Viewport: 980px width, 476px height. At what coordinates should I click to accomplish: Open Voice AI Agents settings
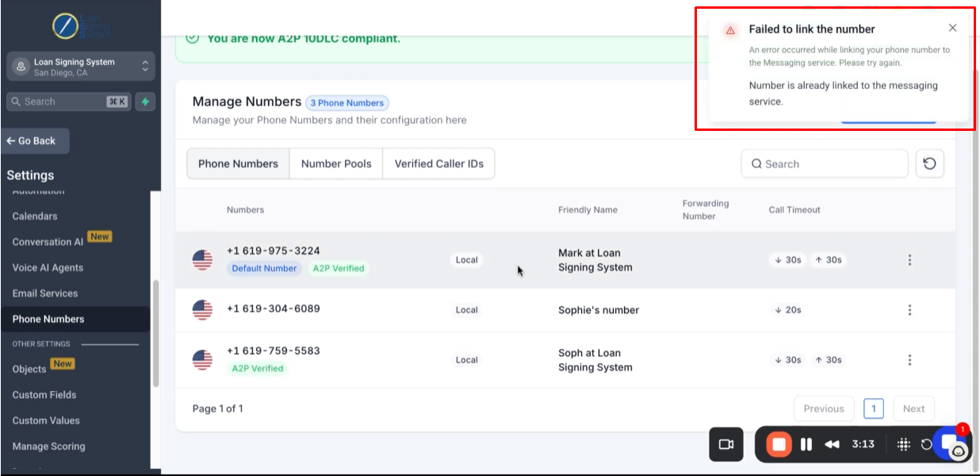[x=48, y=267]
